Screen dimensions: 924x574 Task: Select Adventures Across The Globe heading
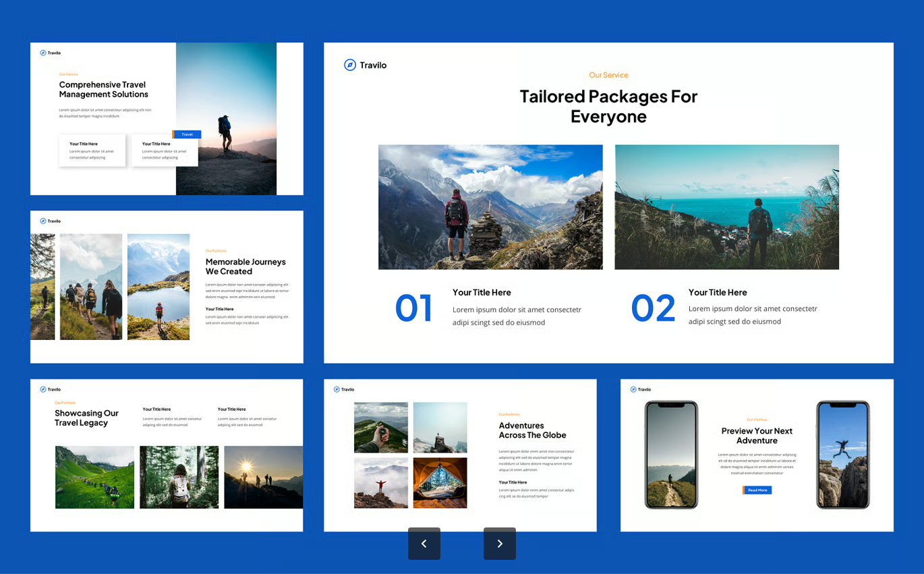pyautogui.click(x=532, y=430)
